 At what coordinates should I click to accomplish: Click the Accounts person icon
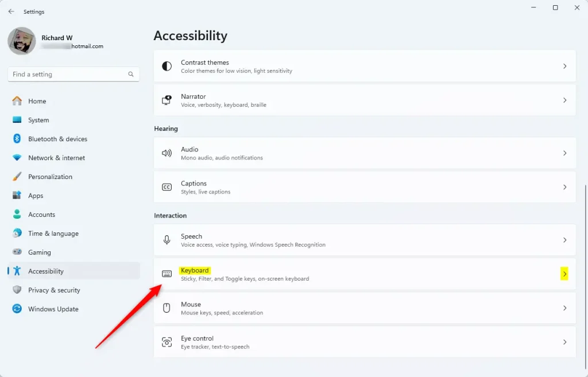[x=17, y=215]
